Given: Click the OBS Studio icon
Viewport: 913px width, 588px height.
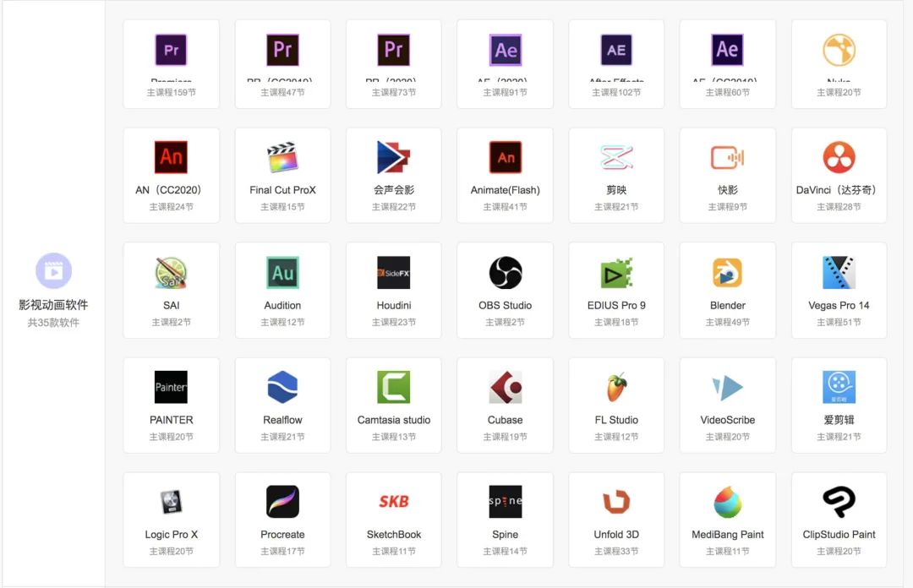Looking at the screenshot, I should coord(506,273).
